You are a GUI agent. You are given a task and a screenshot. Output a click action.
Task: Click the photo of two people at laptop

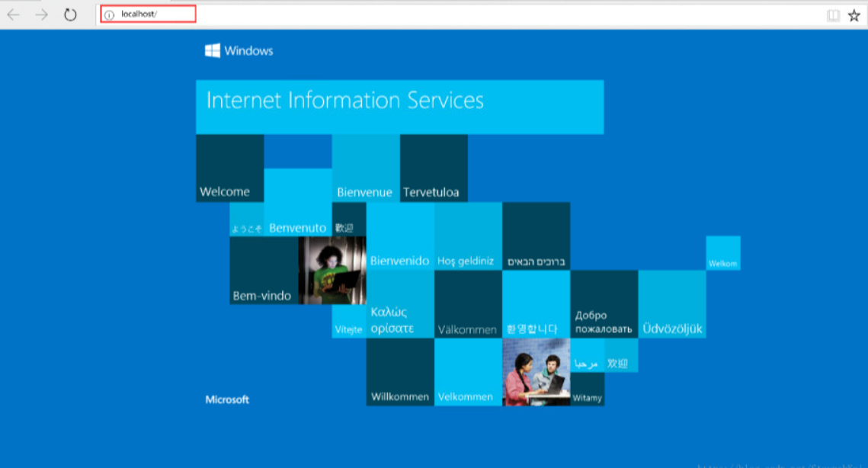click(536, 372)
